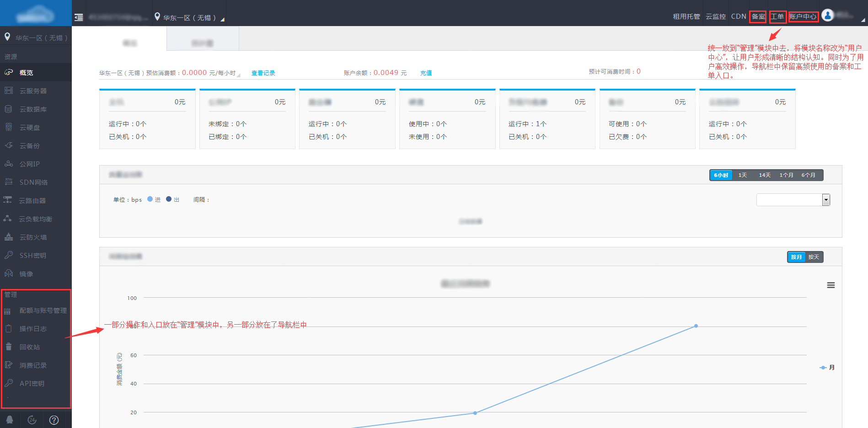Click the 云数据库 database icon
Viewport: 868px width, 428px height.
click(8, 109)
